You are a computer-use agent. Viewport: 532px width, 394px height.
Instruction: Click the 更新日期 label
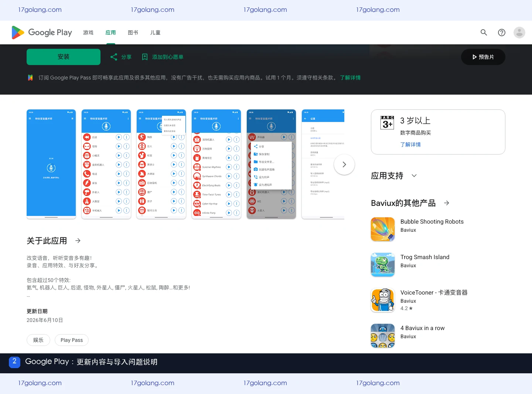[x=37, y=311]
